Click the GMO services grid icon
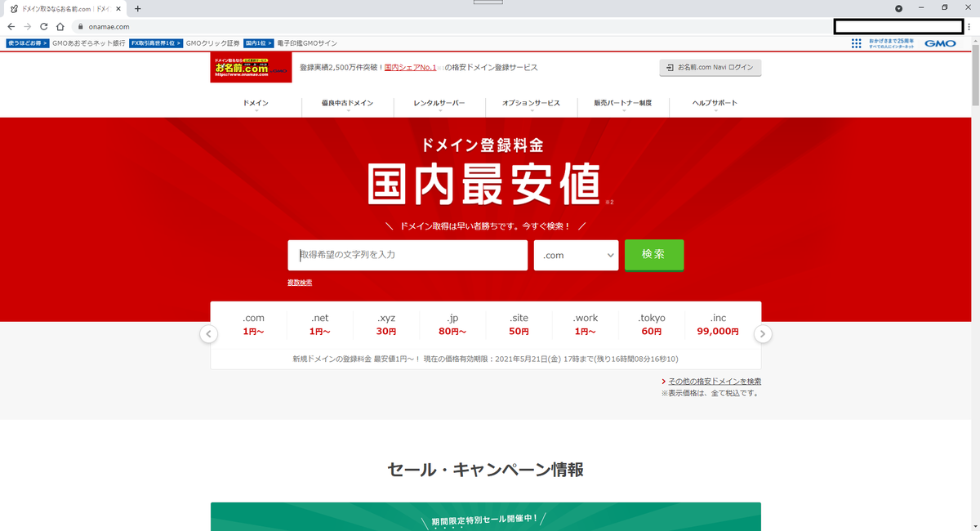The width and height of the screenshot is (980, 531). point(857,43)
